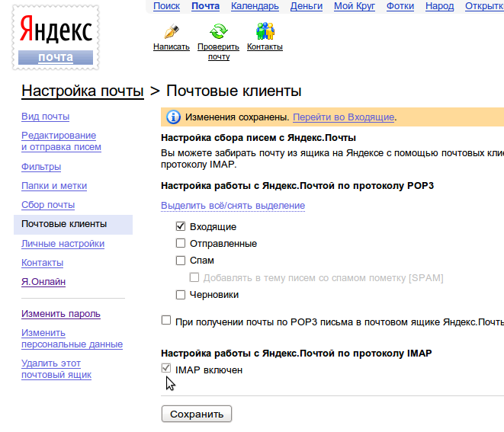The width and height of the screenshot is (504, 432).
Task: Select Почтовые клиенты in the sidebar
Action: [x=73, y=225]
